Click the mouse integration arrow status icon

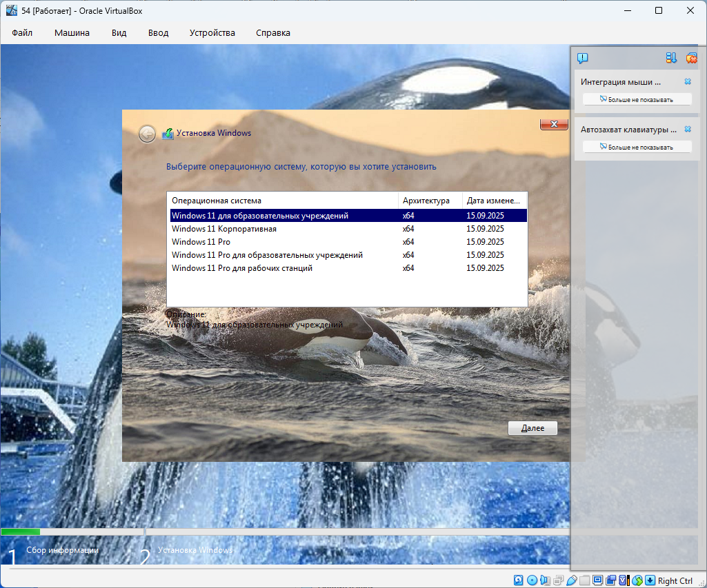tap(650, 580)
